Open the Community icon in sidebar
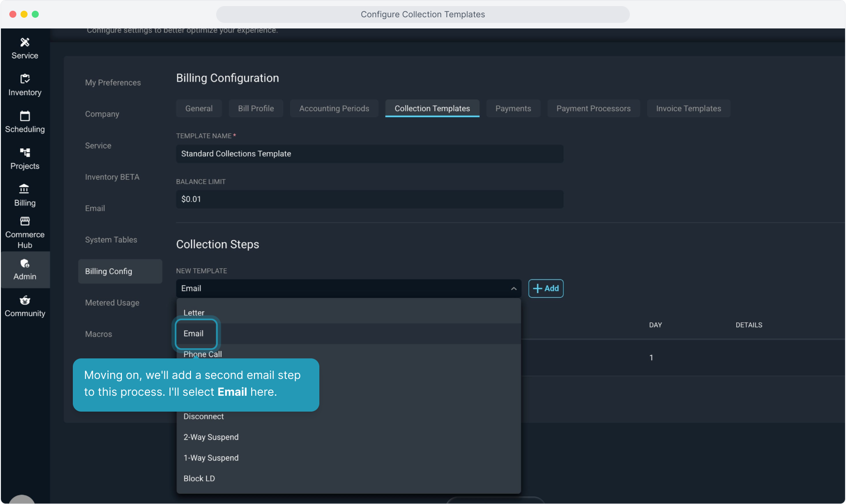Screen dimensions: 846x504 point(25,300)
